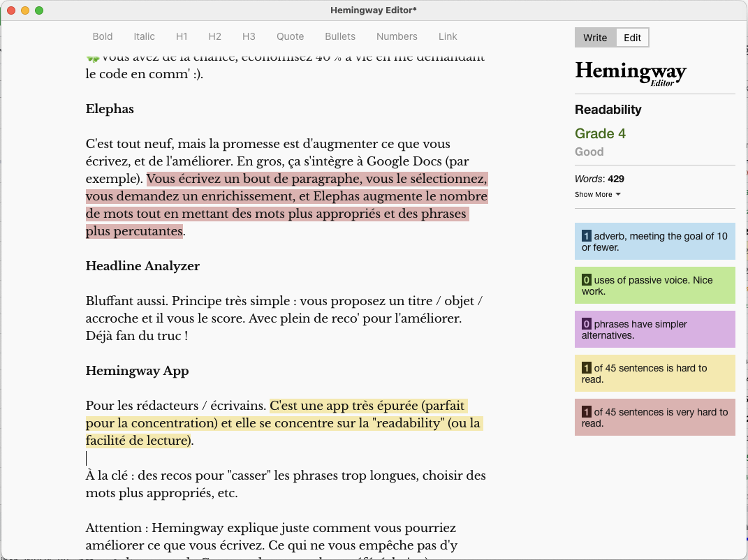Image resolution: width=748 pixels, height=560 pixels.
Task: Switch to Write mode
Action: coord(595,38)
